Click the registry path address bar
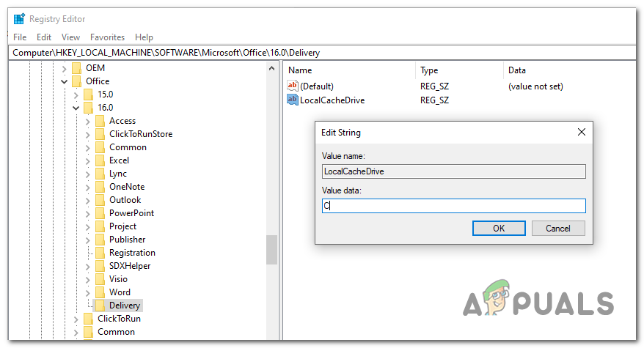 (321, 53)
